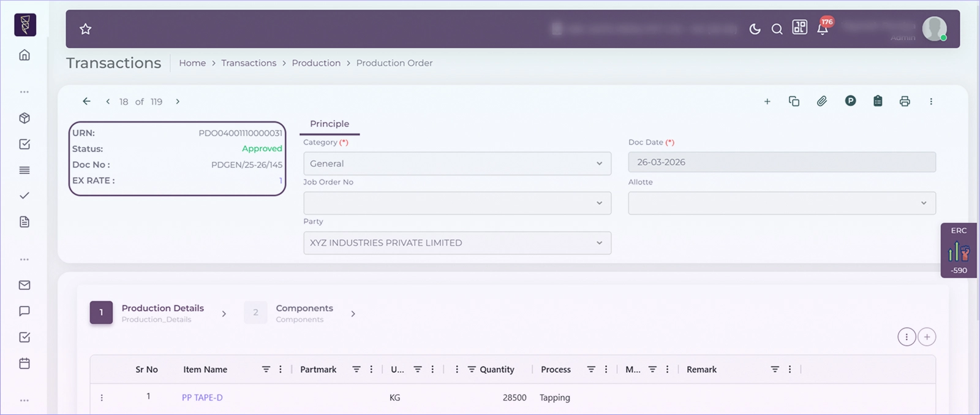Open the user profile avatar
This screenshot has width=980, height=415.
click(935, 29)
